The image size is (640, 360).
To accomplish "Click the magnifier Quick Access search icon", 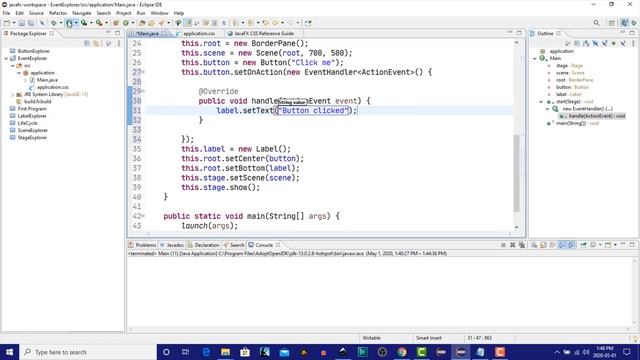I will click(x=596, y=23).
